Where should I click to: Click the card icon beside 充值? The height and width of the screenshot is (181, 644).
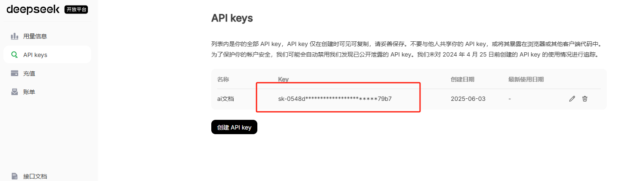[x=14, y=73]
